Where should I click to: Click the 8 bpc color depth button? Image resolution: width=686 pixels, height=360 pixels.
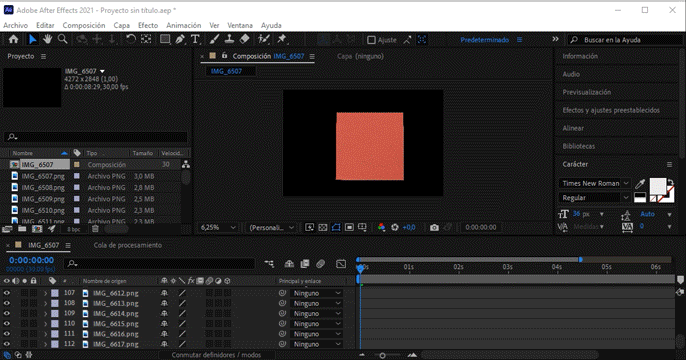(74, 229)
